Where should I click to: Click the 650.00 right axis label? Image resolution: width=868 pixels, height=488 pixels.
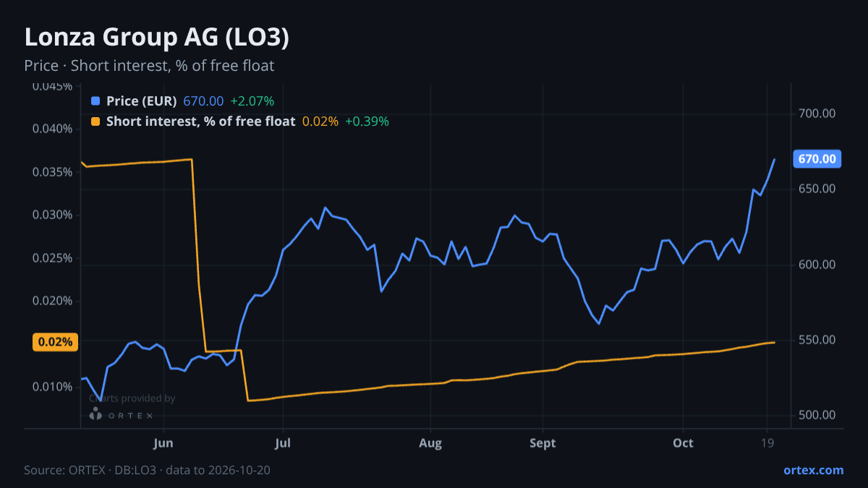817,189
